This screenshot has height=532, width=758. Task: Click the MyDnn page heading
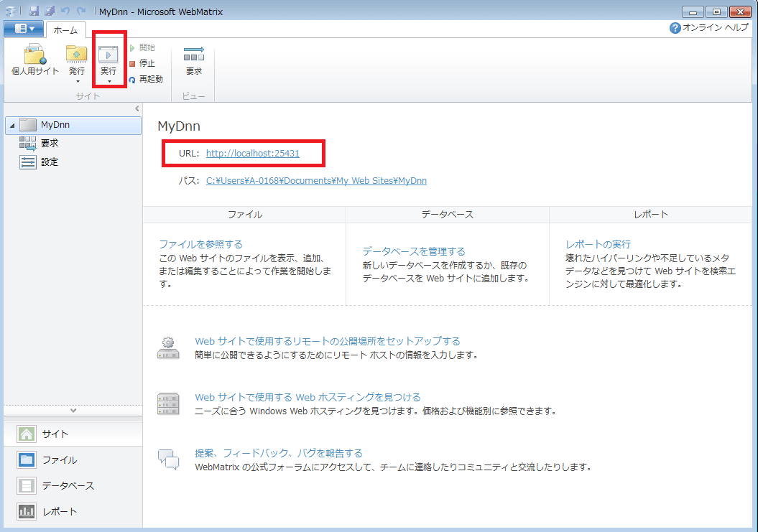pos(179,126)
